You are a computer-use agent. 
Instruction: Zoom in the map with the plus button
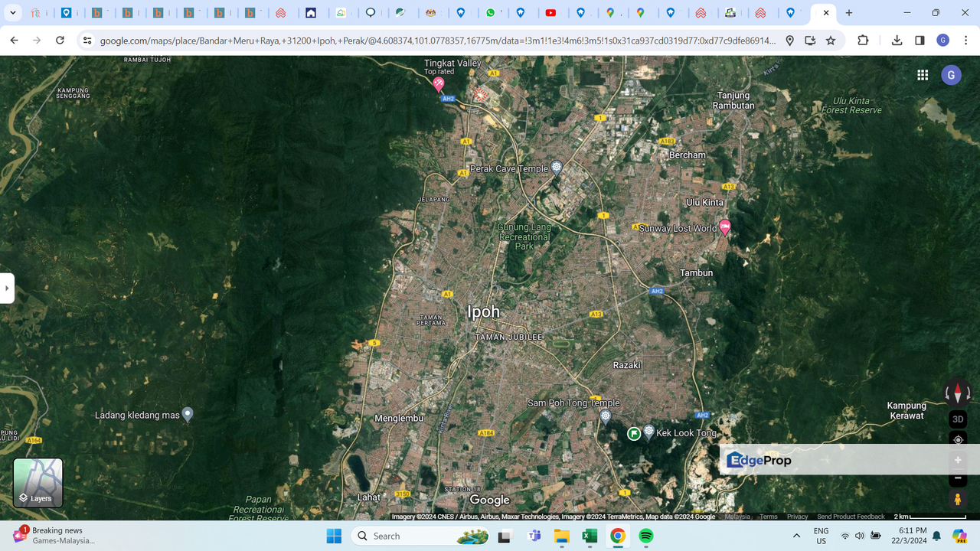click(x=958, y=460)
